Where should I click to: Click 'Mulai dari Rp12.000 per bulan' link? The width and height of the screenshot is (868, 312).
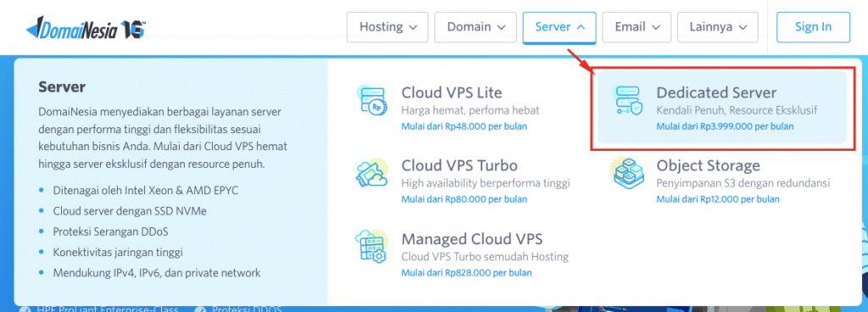(x=718, y=199)
